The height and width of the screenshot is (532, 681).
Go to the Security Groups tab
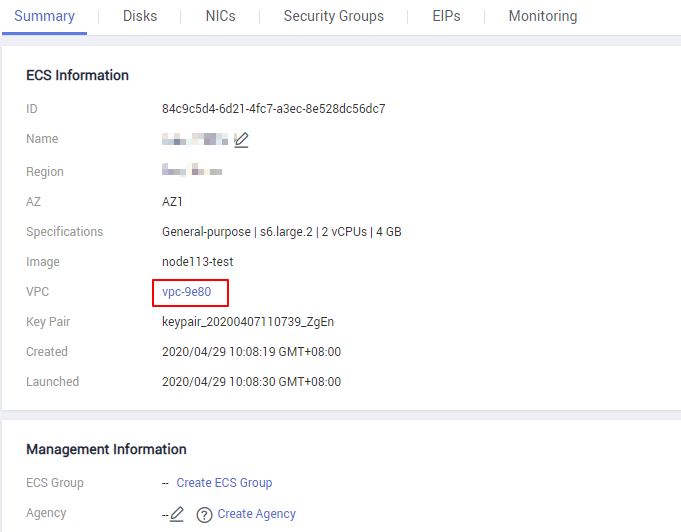(333, 16)
